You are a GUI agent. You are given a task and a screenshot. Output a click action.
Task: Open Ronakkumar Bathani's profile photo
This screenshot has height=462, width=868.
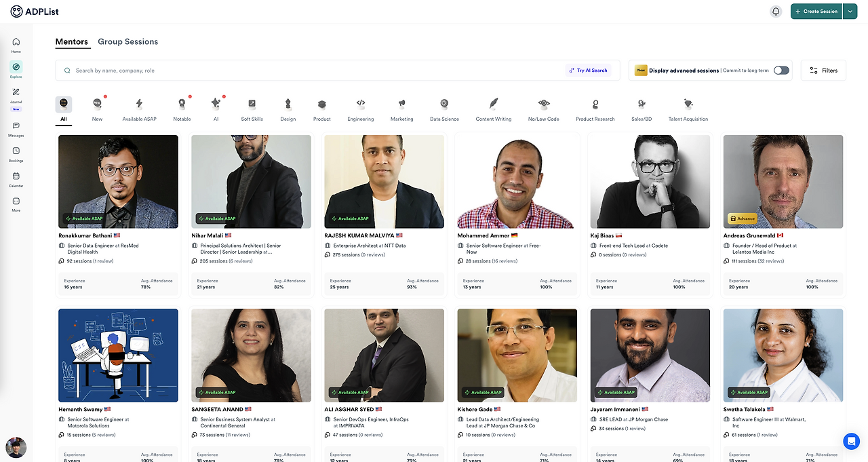118,181
